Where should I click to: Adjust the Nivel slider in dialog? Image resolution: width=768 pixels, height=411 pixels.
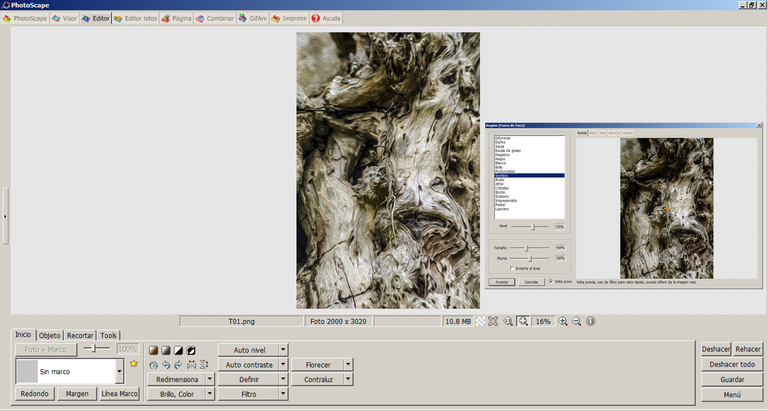point(533,226)
